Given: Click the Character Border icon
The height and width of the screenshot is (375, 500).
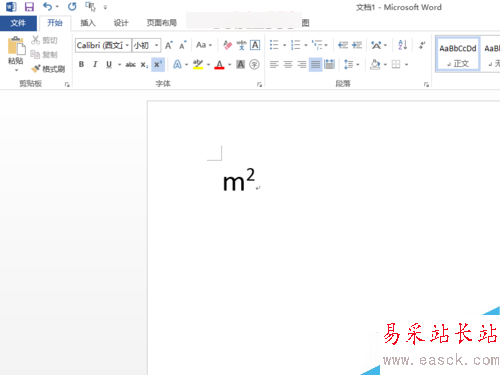Looking at the screenshot, I should coord(255,45).
